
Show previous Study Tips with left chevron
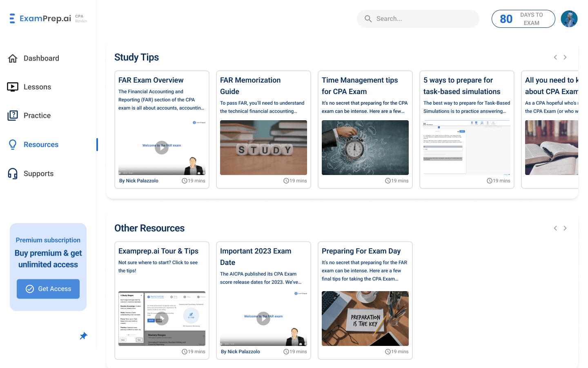[x=555, y=57]
